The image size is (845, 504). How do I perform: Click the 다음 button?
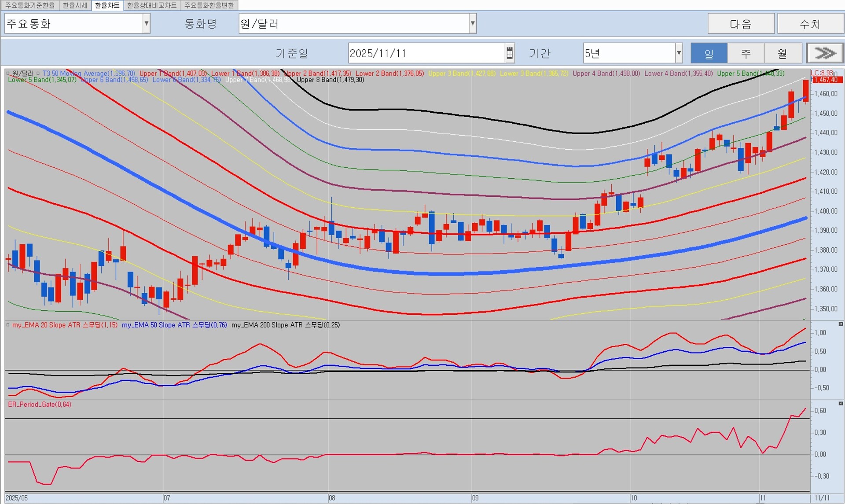tap(741, 24)
